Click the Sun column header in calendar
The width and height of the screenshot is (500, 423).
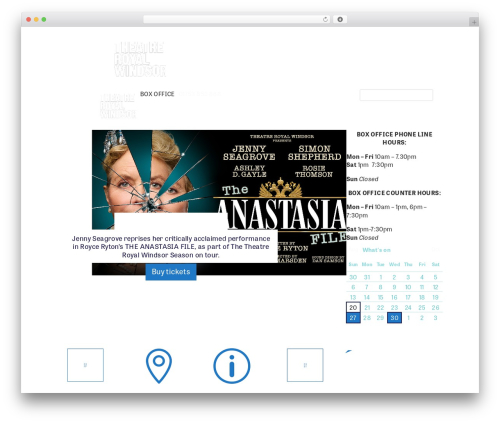point(353,264)
